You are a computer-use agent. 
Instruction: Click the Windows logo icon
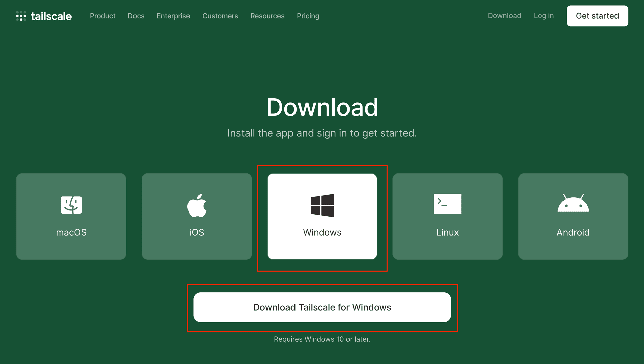pyautogui.click(x=322, y=205)
